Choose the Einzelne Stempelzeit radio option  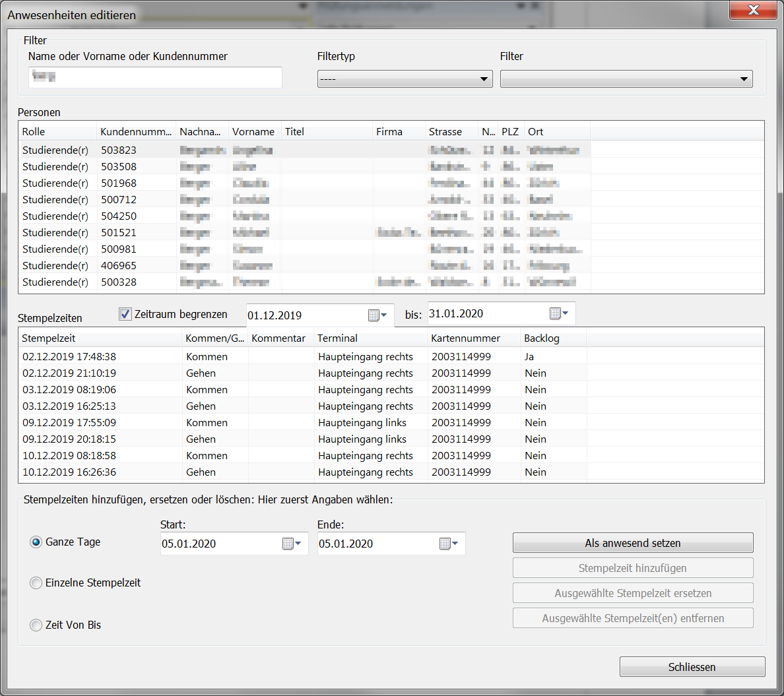pyautogui.click(x=36, y=583)
